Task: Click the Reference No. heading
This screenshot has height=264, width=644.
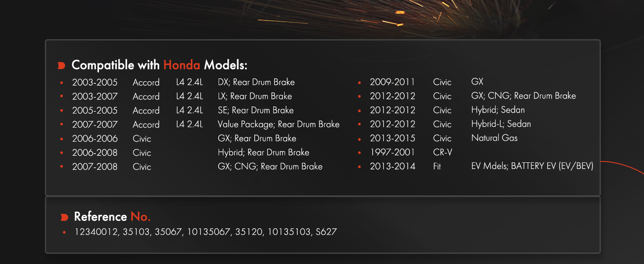Action: click(112, 217)
